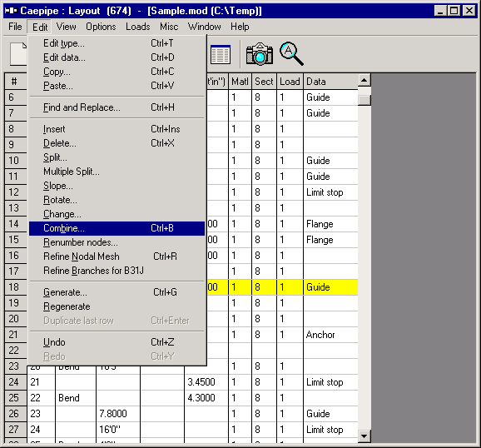Click the Sect column header

tap(264, 82)
